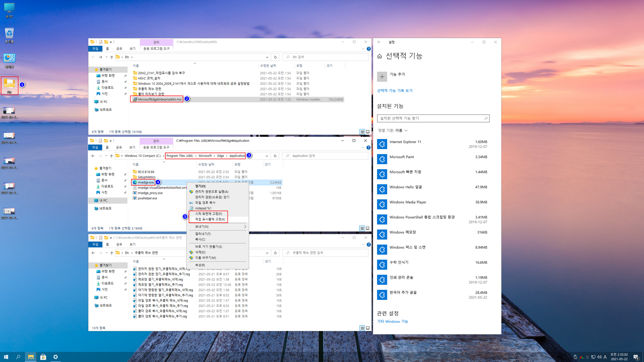Open help in the 우클릭 메뉴 관련 window

[x=368, y=245]
